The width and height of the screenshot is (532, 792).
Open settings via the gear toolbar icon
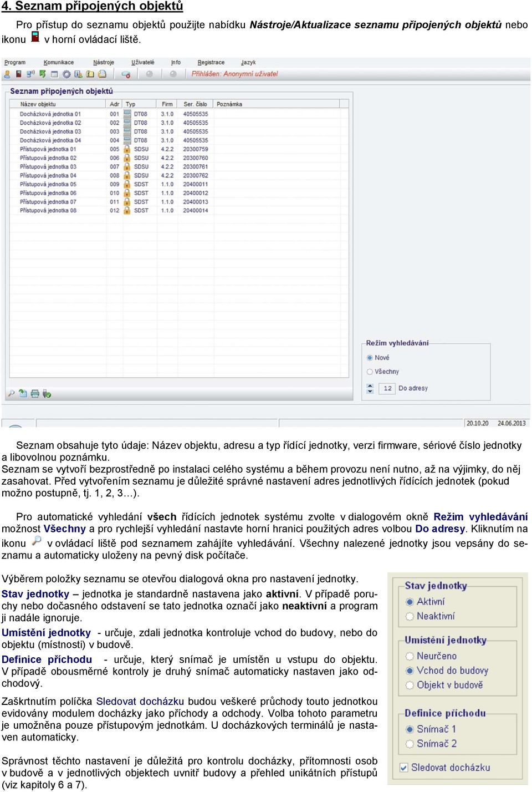point(66,74)
